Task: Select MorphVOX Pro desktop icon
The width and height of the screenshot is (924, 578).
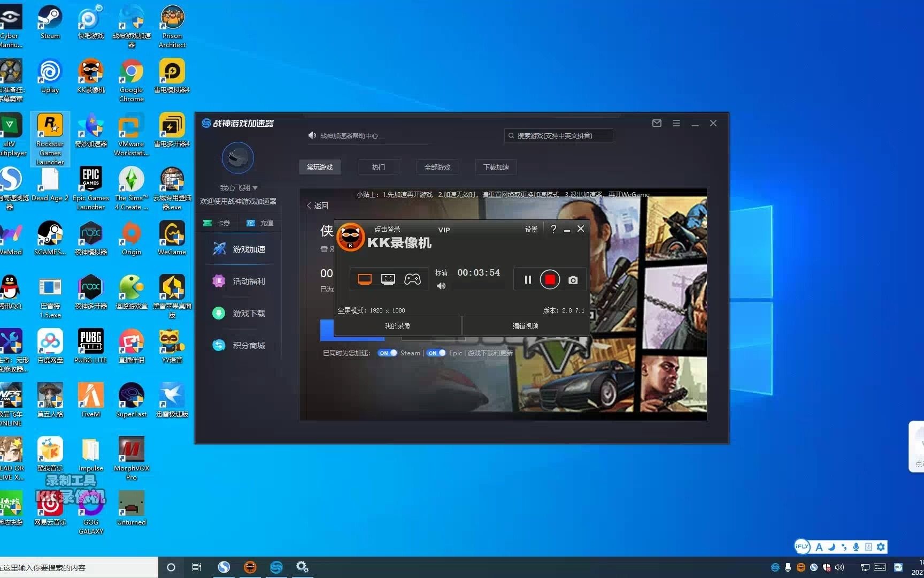Action: click(x=132, y=459)
